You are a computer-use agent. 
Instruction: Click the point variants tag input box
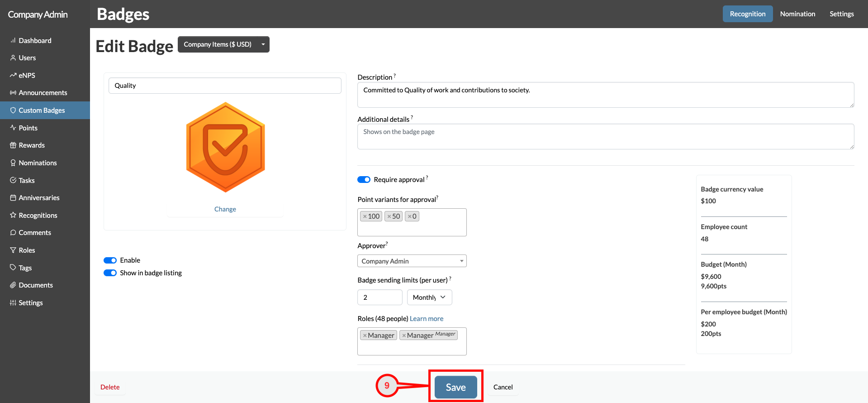coord(412,222)
